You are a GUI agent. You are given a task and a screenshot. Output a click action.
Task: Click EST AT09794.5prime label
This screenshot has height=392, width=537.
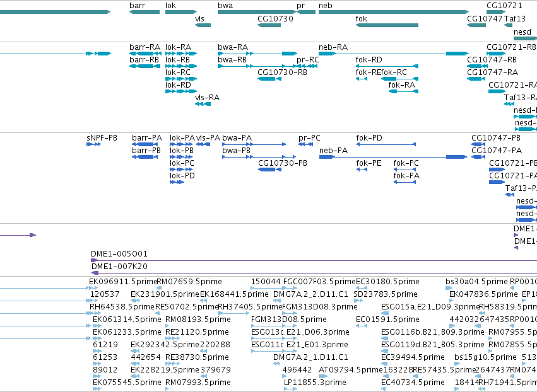(x=351, y=370)
